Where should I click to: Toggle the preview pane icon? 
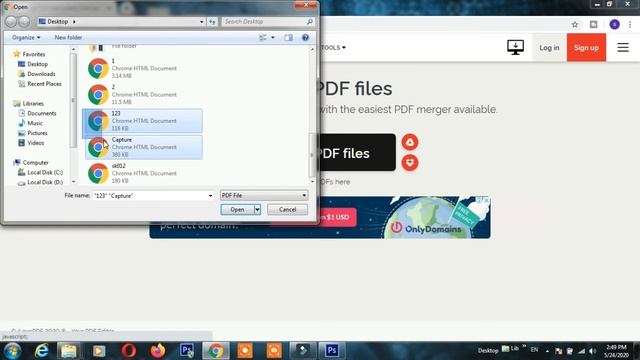[289, 38]
